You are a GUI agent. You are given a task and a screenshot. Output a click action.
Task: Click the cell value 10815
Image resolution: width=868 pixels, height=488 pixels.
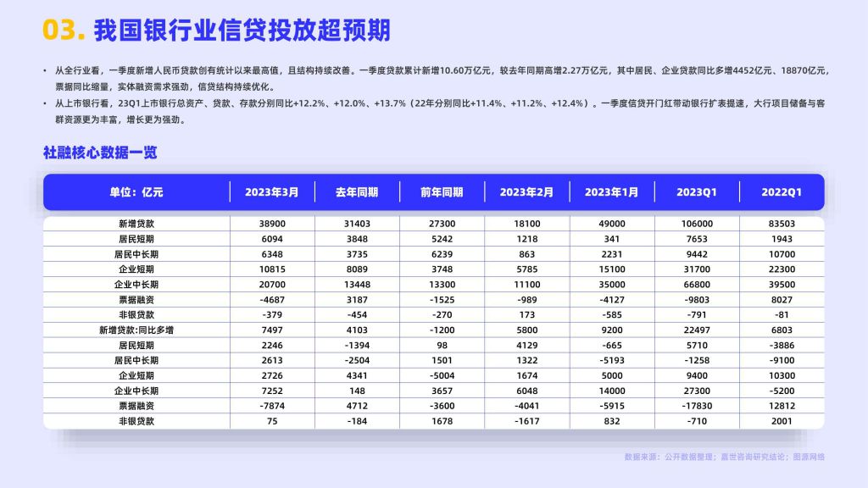[x=272, y=269]
